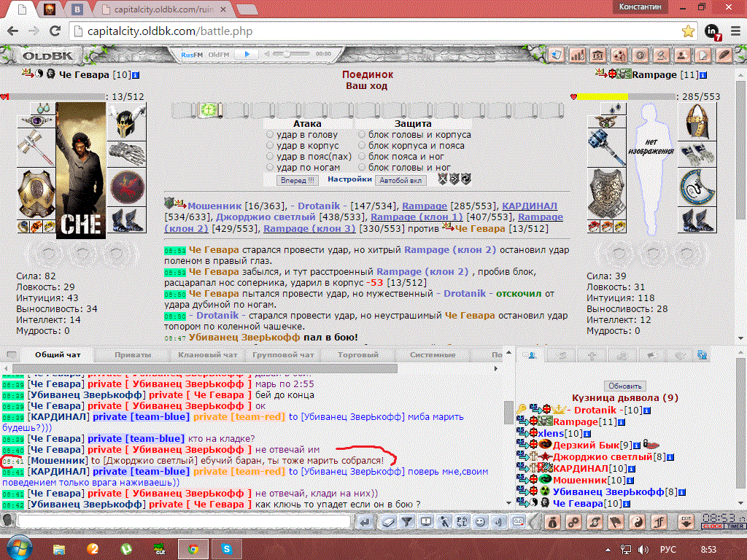Switch to the TIMER mode label
The image size is (747, 560).
(735, 526)
